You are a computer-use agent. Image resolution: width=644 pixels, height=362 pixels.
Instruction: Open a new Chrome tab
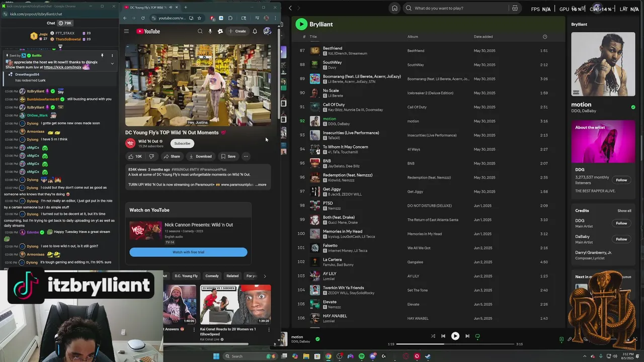186,7
